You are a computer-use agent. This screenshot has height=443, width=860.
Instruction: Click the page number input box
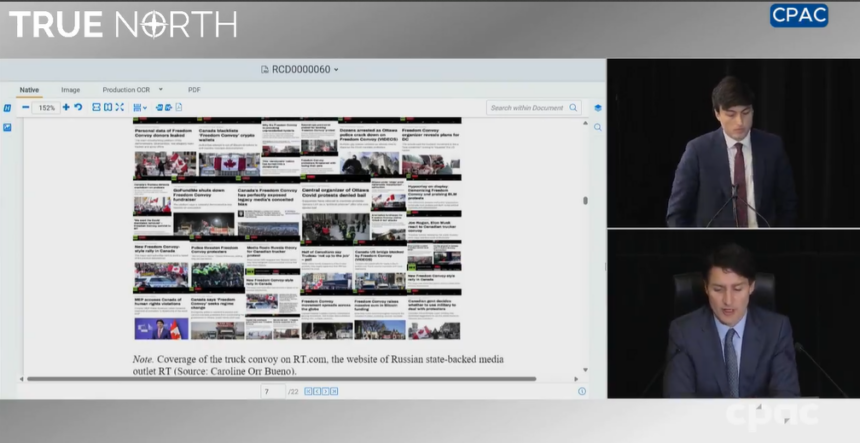pyautogui.click(x=272, y=391)
